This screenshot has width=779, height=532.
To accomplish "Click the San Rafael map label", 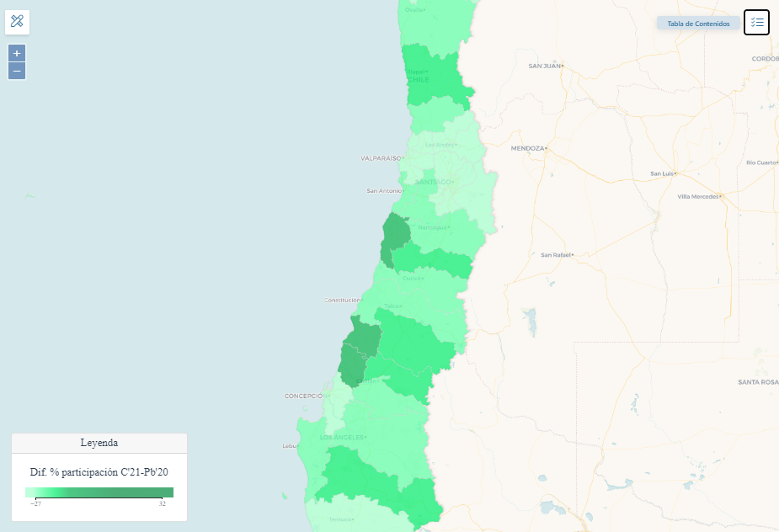I will click(x=556, y=255).
